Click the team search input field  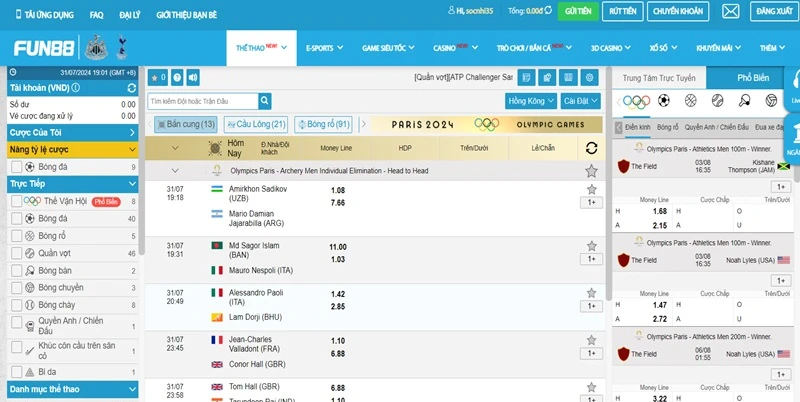[x=202, y=101]
